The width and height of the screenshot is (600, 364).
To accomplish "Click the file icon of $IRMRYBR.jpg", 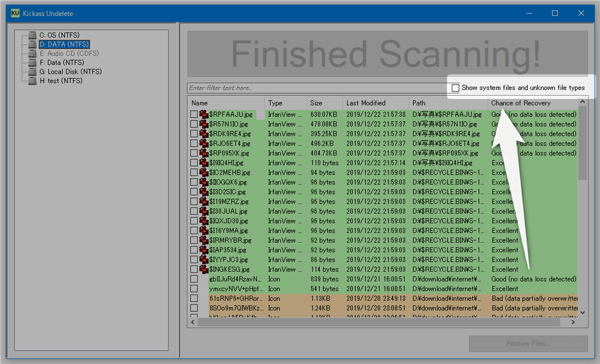I will pos(204,240).
